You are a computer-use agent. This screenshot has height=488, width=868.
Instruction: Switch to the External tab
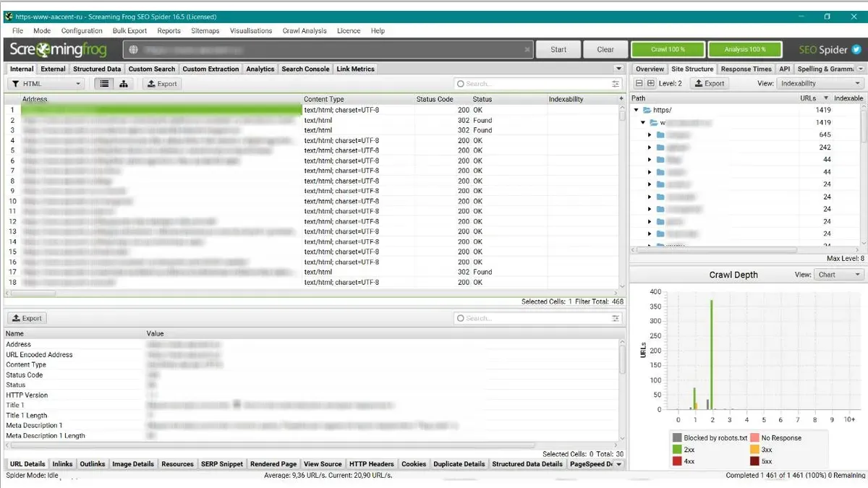point(53,69)
